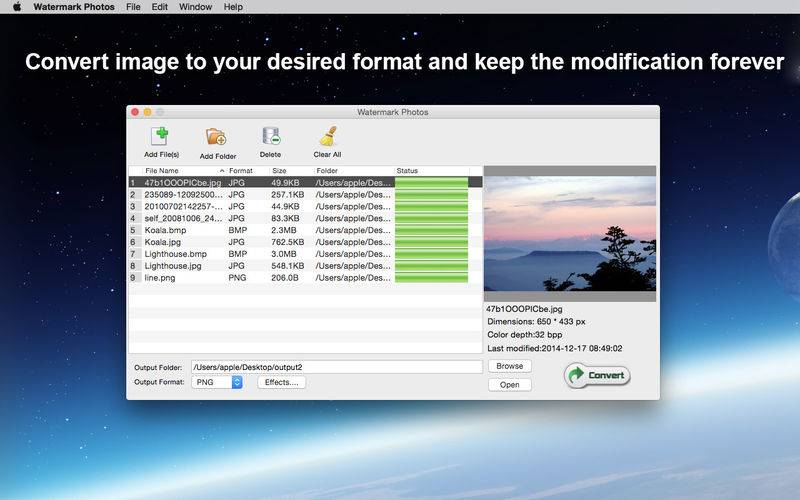Click the Output Folder path field

[337, 367]
